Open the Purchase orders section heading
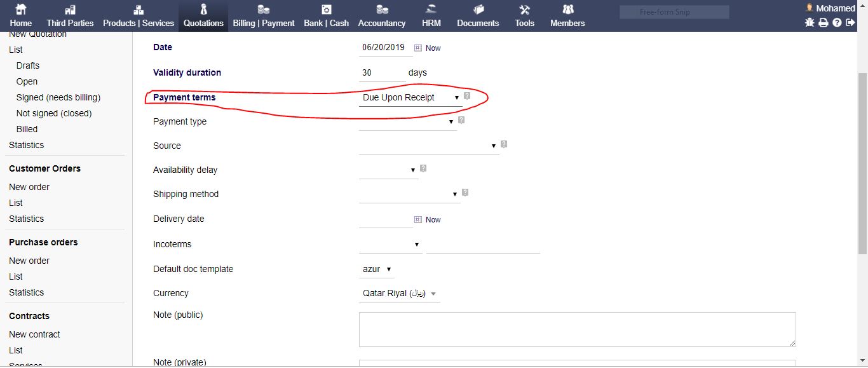This screenshot has width=868, height=368. click(43, 242)
